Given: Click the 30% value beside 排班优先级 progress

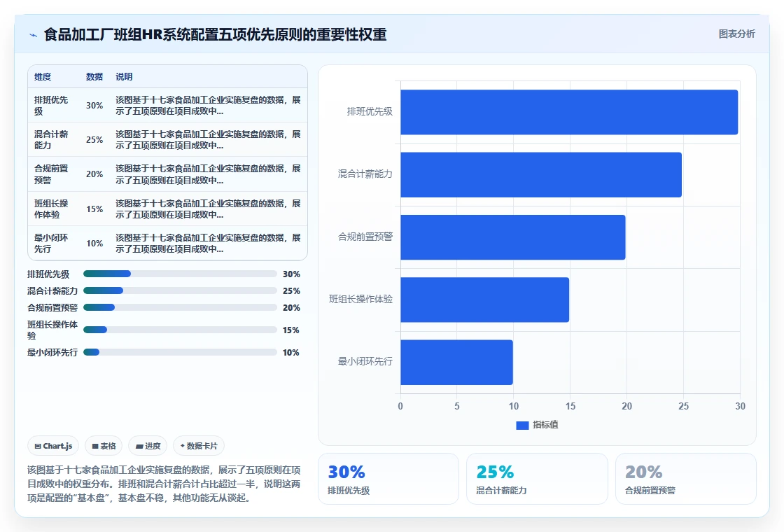Looking at the screenshot, I should [291, 274].
